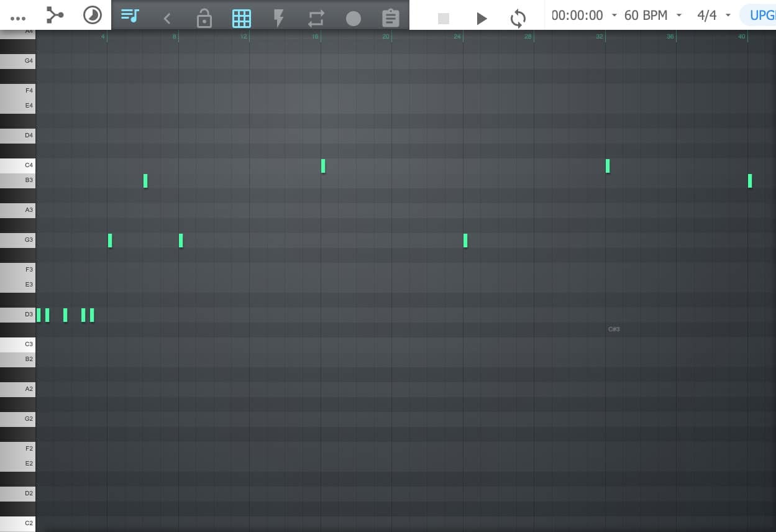Arm recording with the record circle

click(x=354, y=18)
